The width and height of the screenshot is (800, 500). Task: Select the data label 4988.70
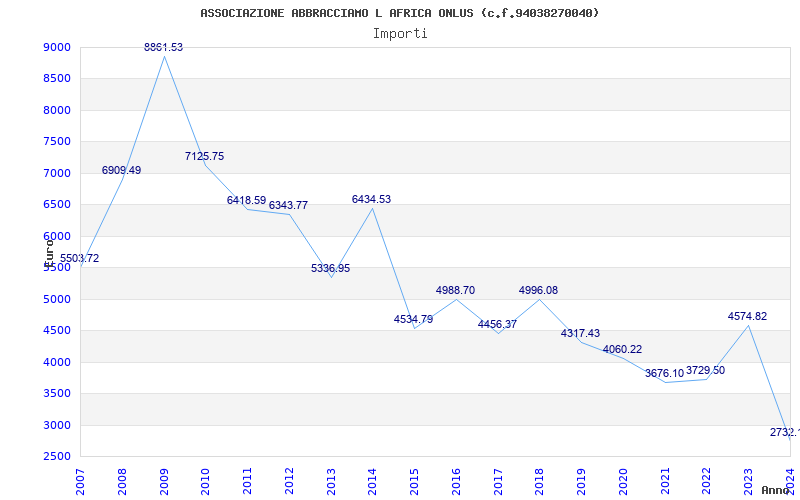pyautogui.click(x=455, y=290)
